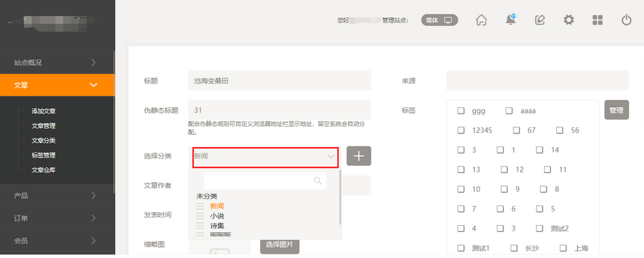Click the 管理 button beside tags
Image resolution: width=644 pixels, height=258 pixels.
click(x=617, y=110)
